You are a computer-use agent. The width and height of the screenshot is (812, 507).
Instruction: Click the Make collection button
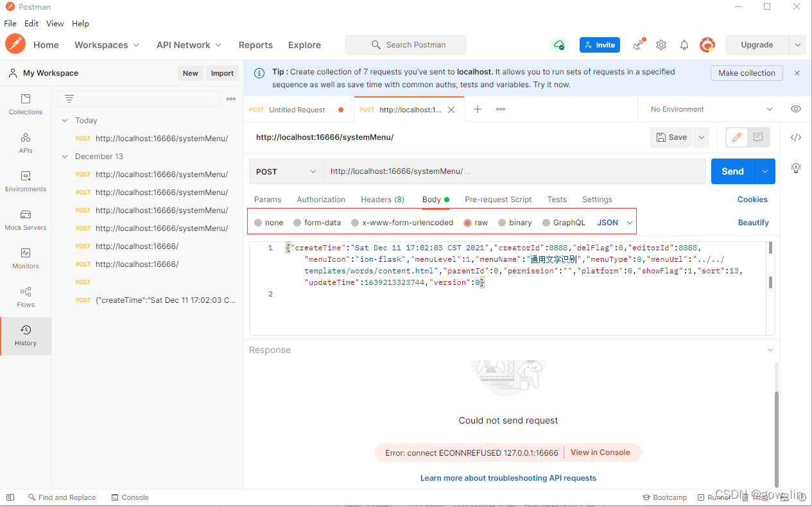[x=747, y=73]
